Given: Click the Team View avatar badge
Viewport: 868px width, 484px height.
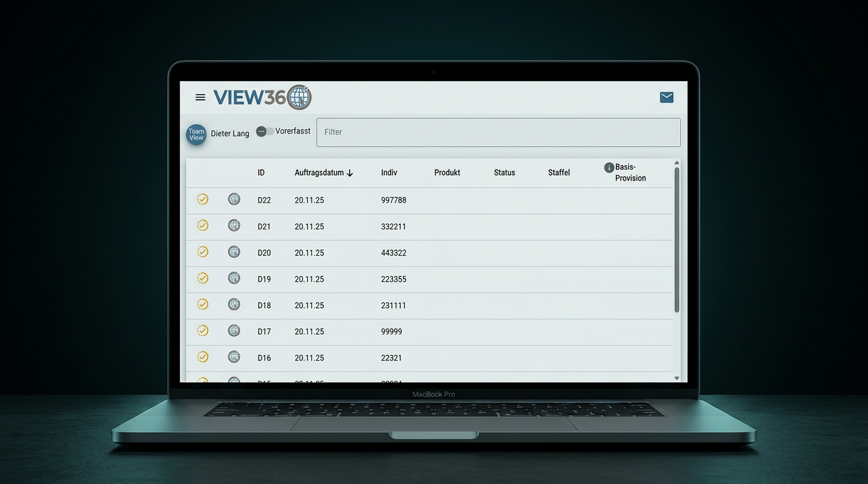Looking at the screenshot, I should [196, 134].
